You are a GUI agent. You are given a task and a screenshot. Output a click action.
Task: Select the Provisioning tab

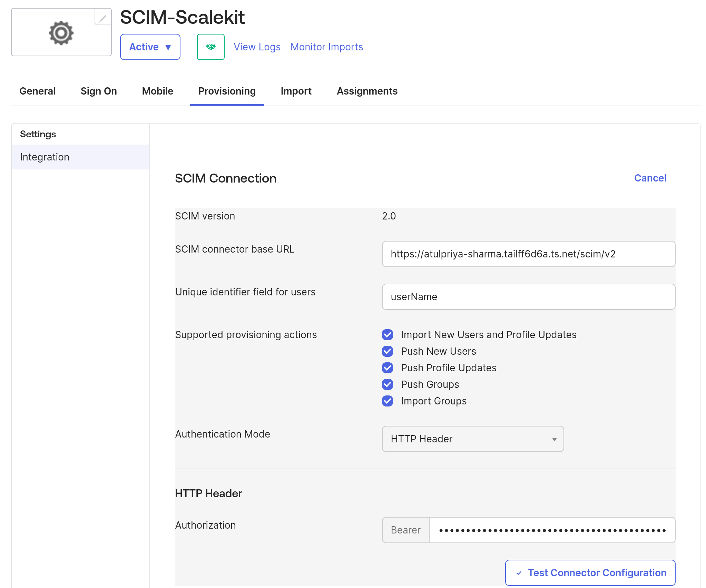coord(227,91)
